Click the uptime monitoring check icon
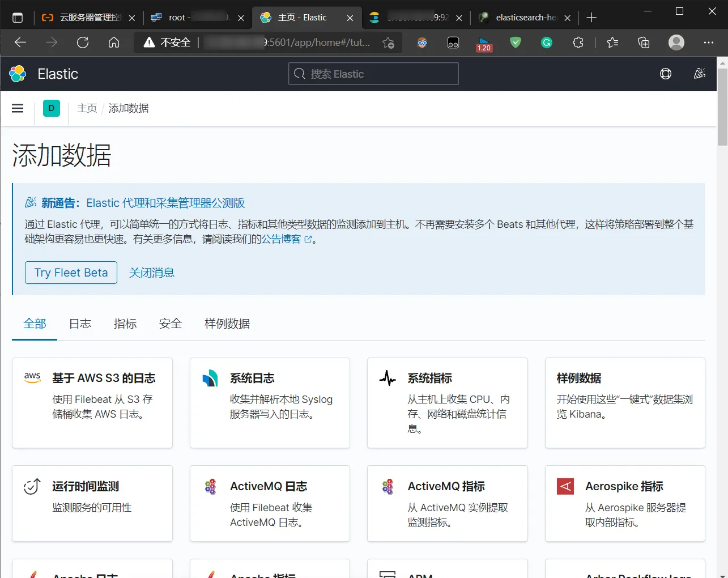This screenshot has width=728, height=578. click(x=32, y=486)
